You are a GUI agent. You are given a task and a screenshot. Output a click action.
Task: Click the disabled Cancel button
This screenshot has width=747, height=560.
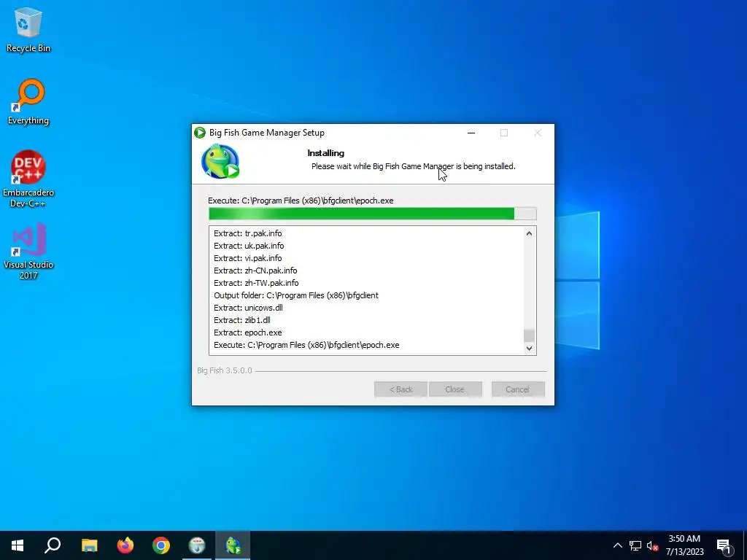coord(518,389)
